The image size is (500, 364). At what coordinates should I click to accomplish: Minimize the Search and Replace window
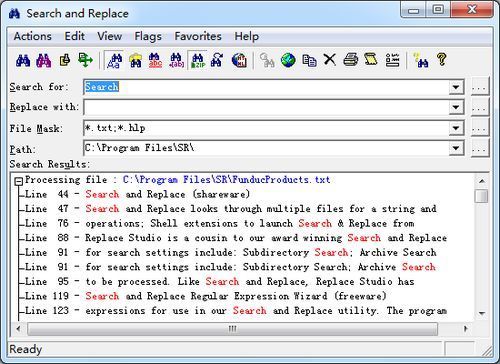click(413, 10)
